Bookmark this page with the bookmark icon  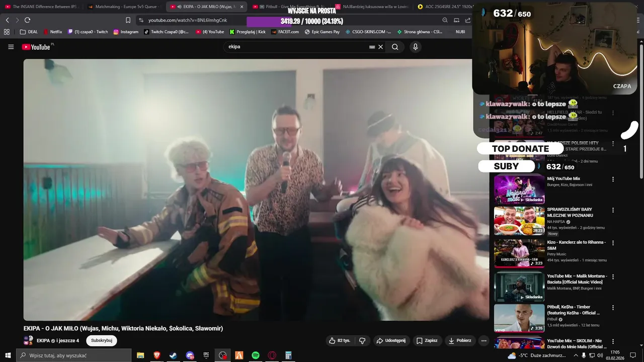click(128, 20)
